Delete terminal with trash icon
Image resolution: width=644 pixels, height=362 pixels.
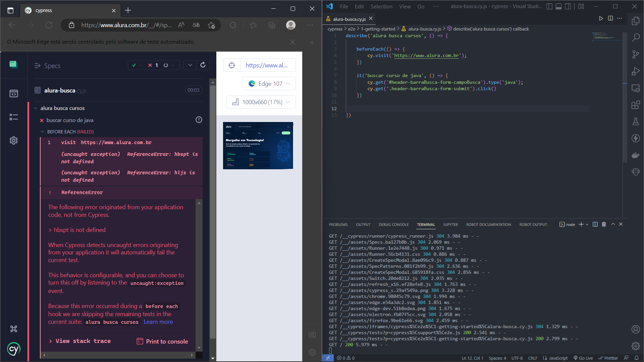pos(604,224)
